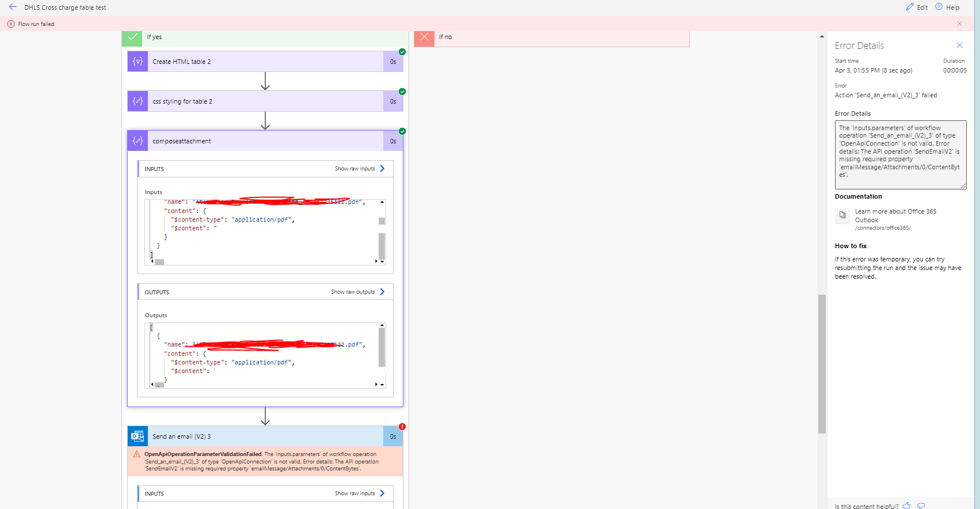
Task: Click the thumbs down not helpful icon
Action: 921,506
